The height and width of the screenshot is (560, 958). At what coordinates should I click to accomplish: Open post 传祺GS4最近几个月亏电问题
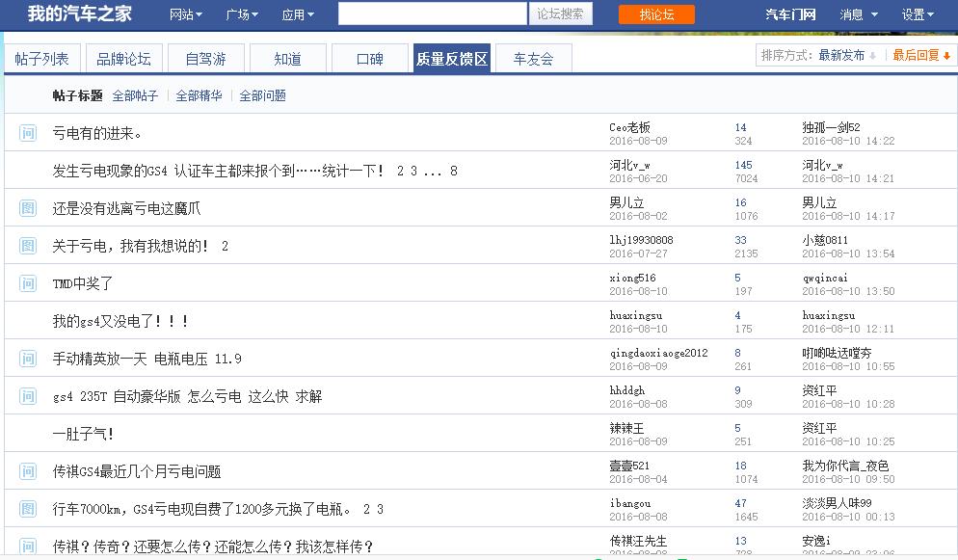click(136, 471)
